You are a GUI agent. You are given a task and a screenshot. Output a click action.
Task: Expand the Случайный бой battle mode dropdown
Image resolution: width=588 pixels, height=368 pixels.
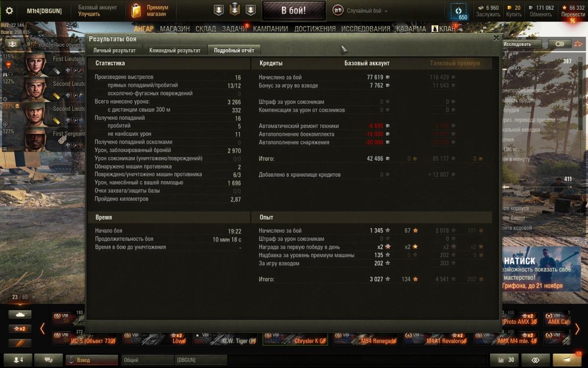click(x=361, y=11)
